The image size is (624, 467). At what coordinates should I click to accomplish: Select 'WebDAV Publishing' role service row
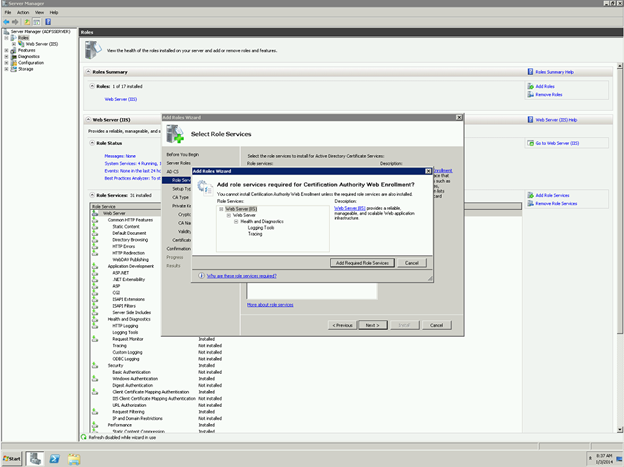(130, 260)
